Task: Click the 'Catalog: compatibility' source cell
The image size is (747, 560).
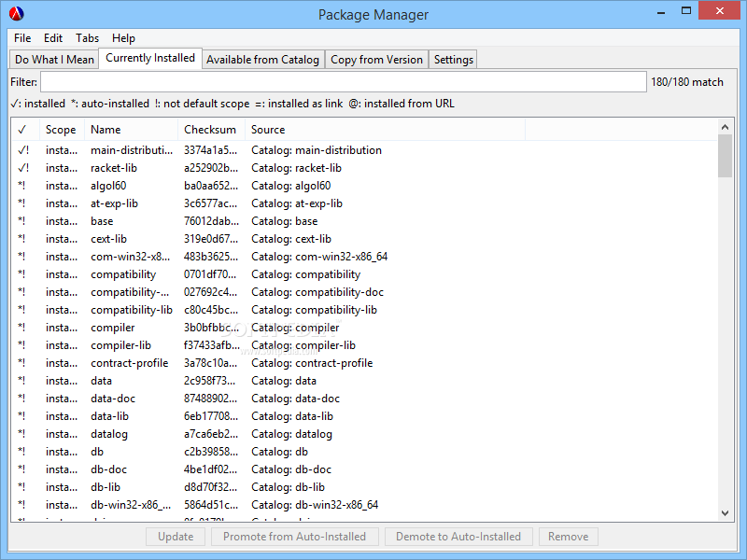Action: tap(306, 274)
